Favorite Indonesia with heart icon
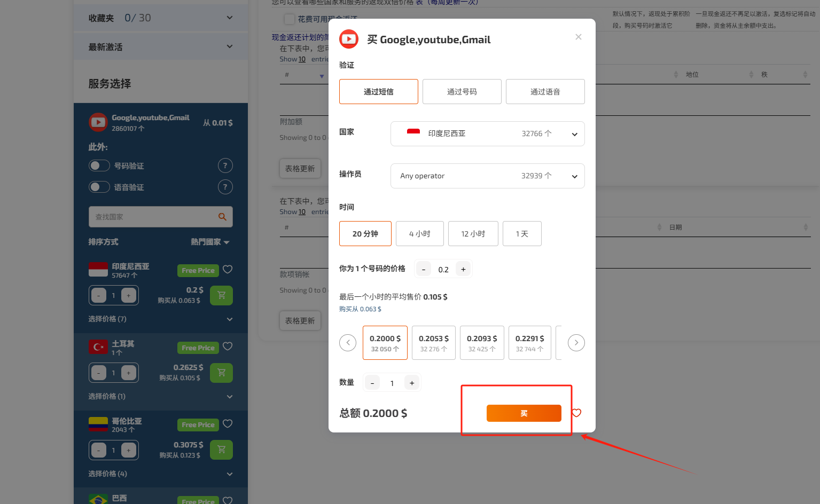The image size is (820, 504). click(228, 270)
